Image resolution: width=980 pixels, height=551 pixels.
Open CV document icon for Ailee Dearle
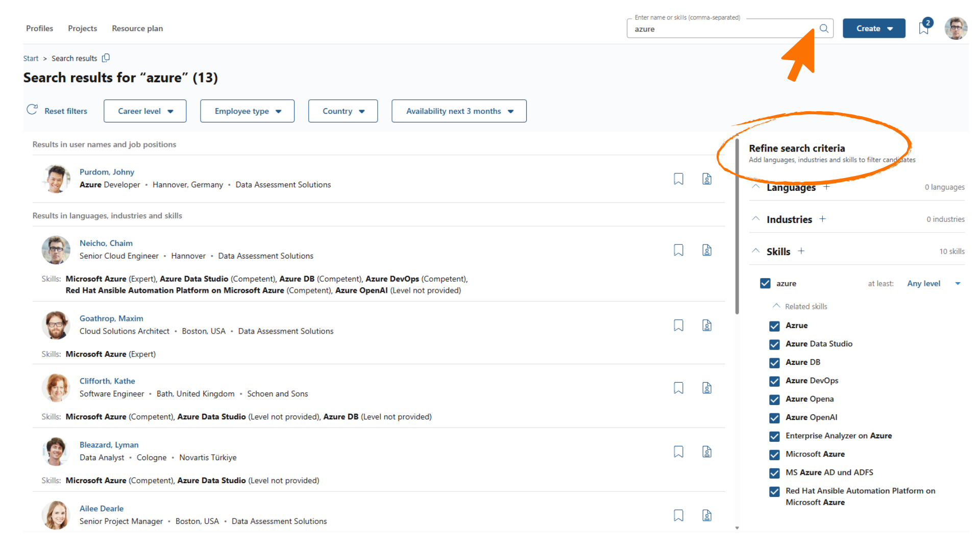(x=707, y=516)
